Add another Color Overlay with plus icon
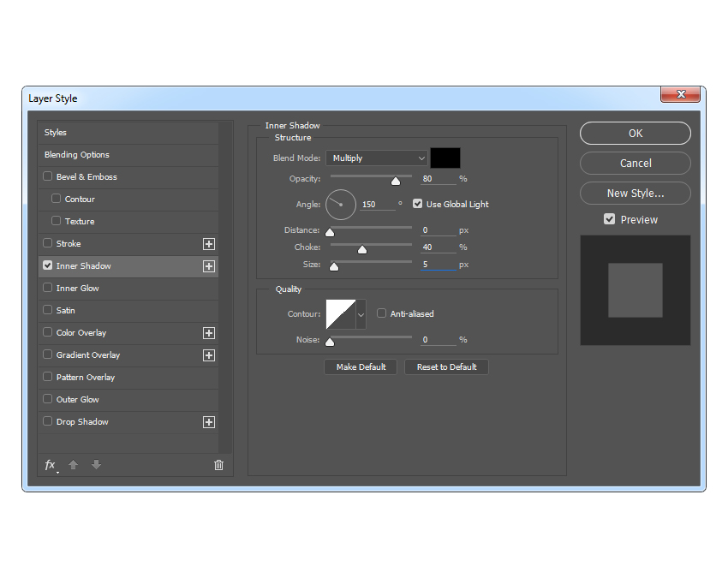Image resolution: width=728 pixels, height=578 pixels. coord(208,333)
